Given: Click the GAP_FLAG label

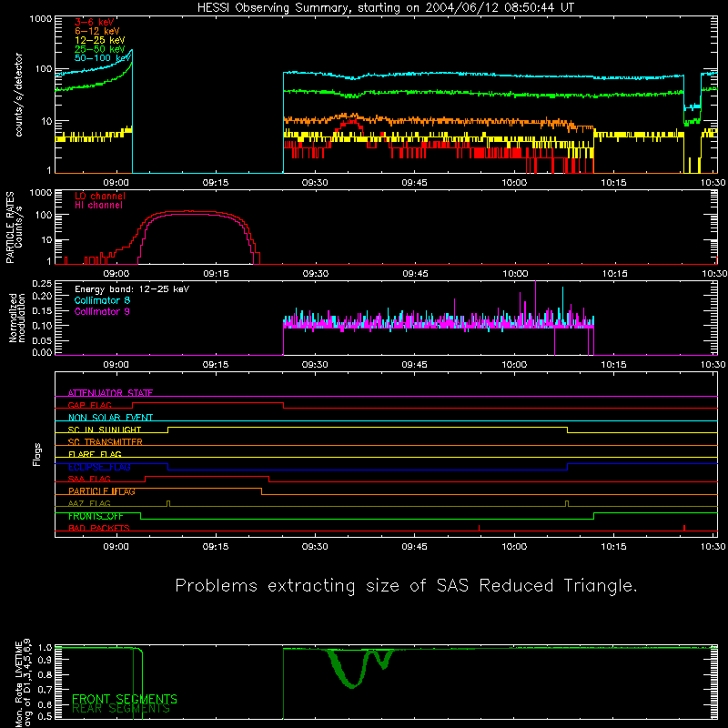Looking at the screenshot, I should click(x=89, y=405).
